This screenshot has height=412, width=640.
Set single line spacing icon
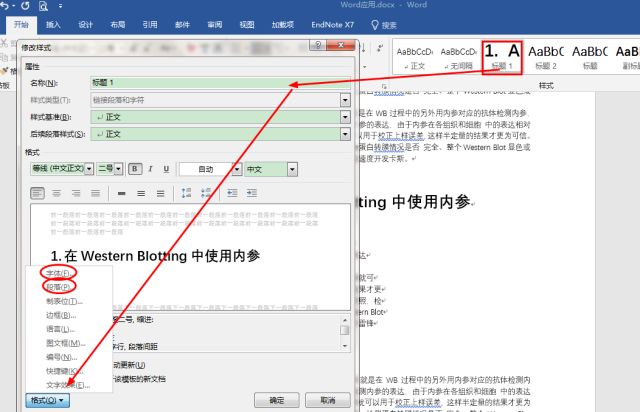coord(122,193)
